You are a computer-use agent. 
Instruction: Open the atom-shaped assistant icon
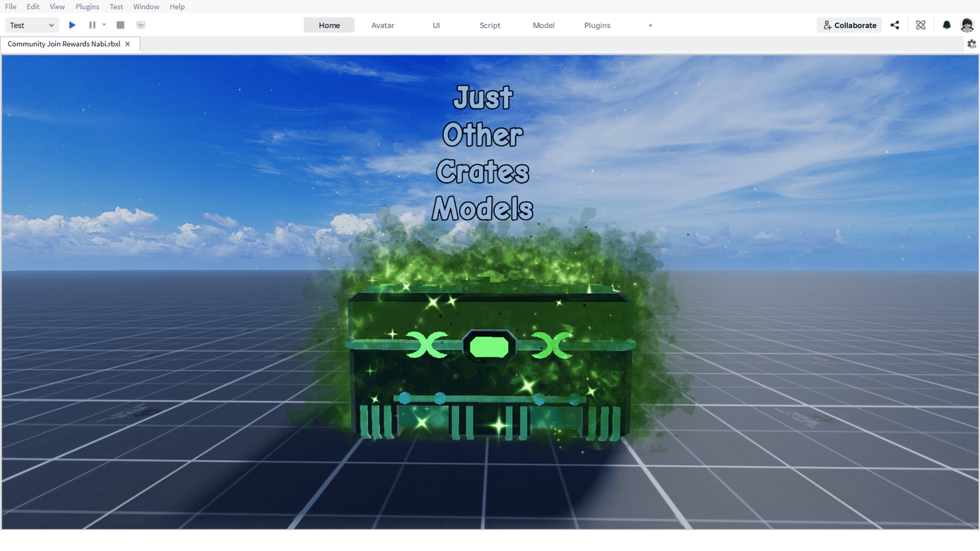pyautogui.click(x=921, y=25)
